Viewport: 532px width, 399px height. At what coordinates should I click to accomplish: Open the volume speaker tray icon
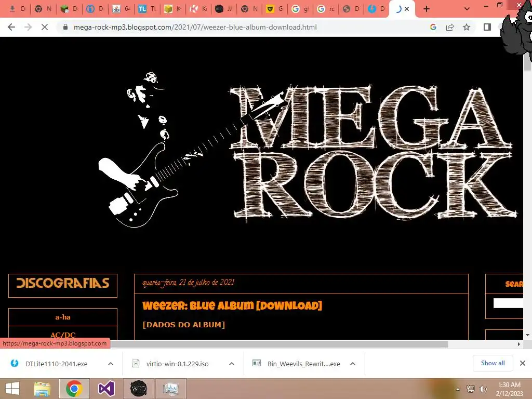click(x=483, y=389)
